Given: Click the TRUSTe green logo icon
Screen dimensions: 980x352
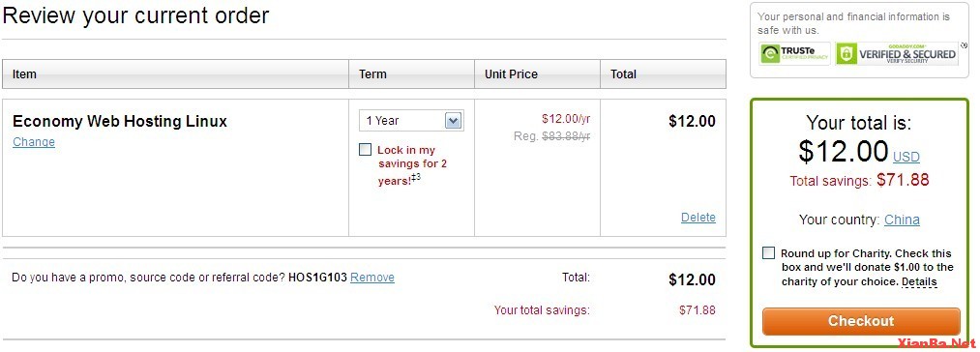Looking at the screenshot, I should (x=770, y=54).
